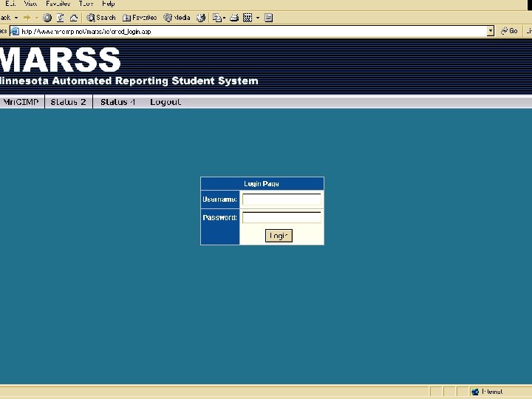Viewport: 532px width, 399px height.
Task: Click the 'Login Page' header text
Action: (262, 183)
